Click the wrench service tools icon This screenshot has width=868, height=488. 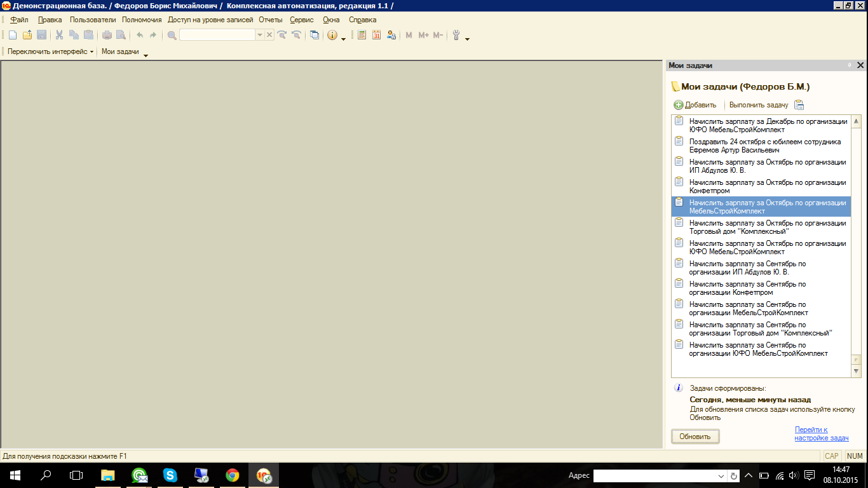click(456, 36)
